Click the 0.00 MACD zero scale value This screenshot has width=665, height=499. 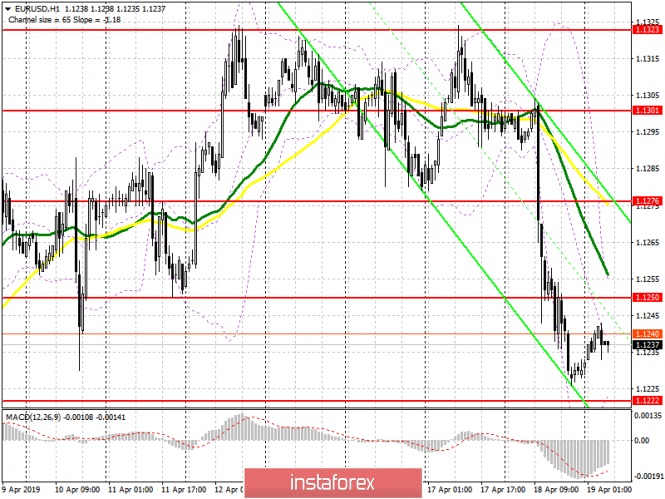tap(642, 440)
